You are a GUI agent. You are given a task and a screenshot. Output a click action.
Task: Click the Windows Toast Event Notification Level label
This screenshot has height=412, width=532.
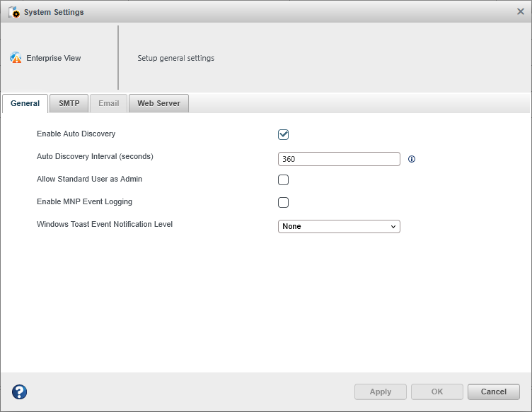click(x=105, y=225)
